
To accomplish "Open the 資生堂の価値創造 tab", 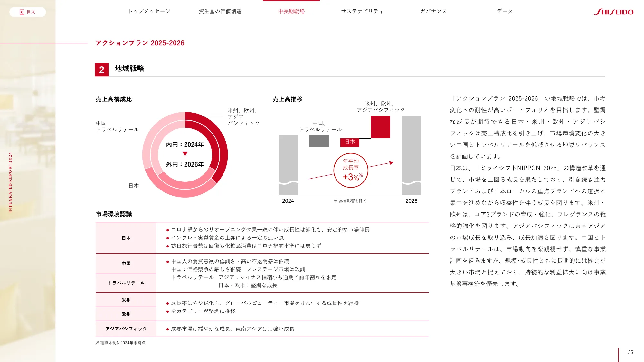I will click(220, 11).
